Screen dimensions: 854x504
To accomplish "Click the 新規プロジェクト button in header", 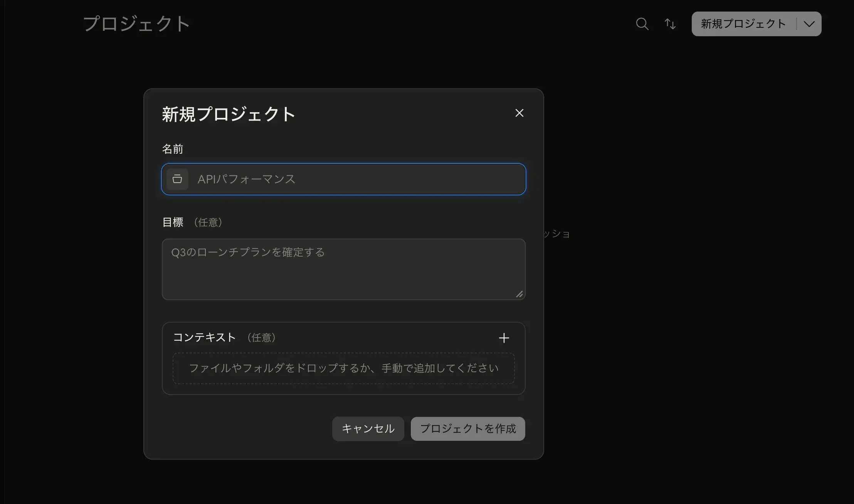I will [x=743, y=24].
